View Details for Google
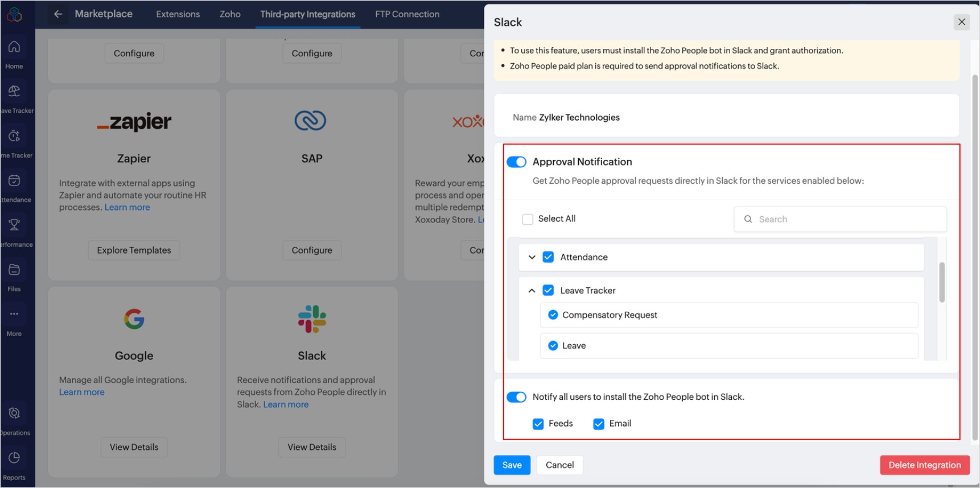Image resolution: width=980 pixels, height=488 pixels. click(x=134, y=447)
